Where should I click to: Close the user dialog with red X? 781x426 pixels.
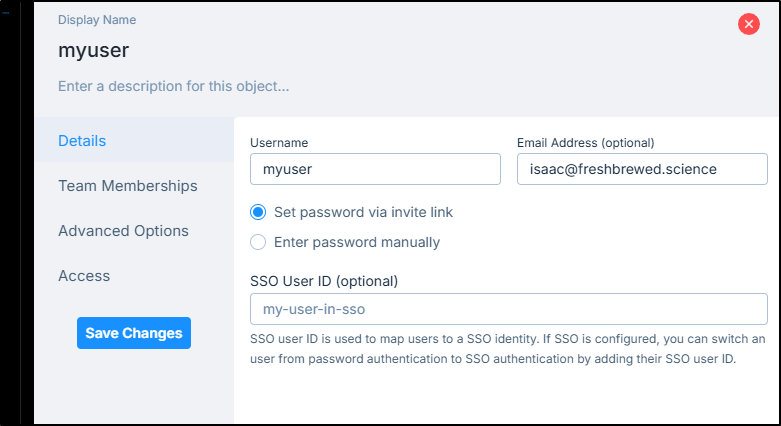pos(749,24)
